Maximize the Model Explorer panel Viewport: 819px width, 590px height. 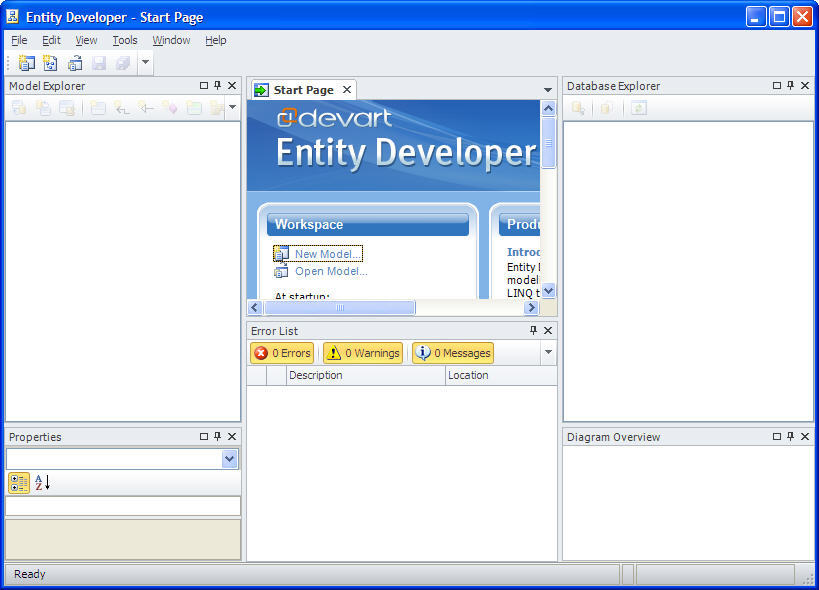[x=204, y=86]
